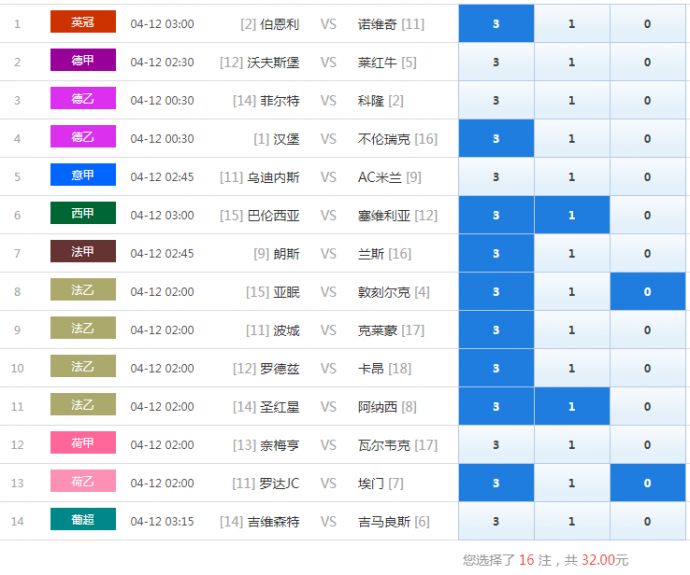Screen dimensions: 690x575
Task: Click the 法甲 league tag
Action: (83, 251)
